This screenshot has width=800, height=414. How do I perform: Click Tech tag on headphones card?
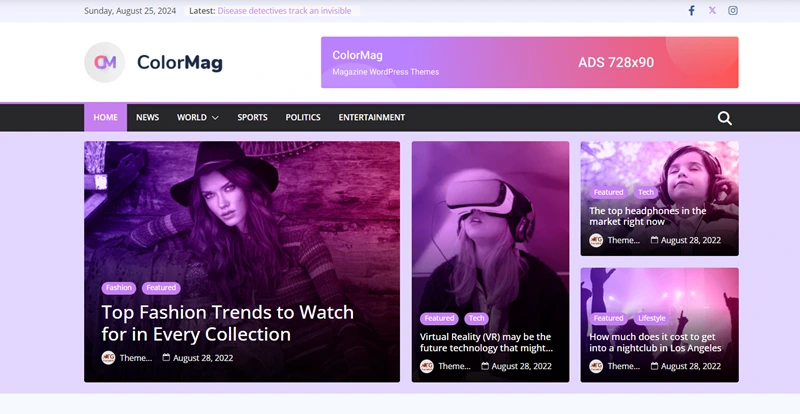tap(646, 192)
